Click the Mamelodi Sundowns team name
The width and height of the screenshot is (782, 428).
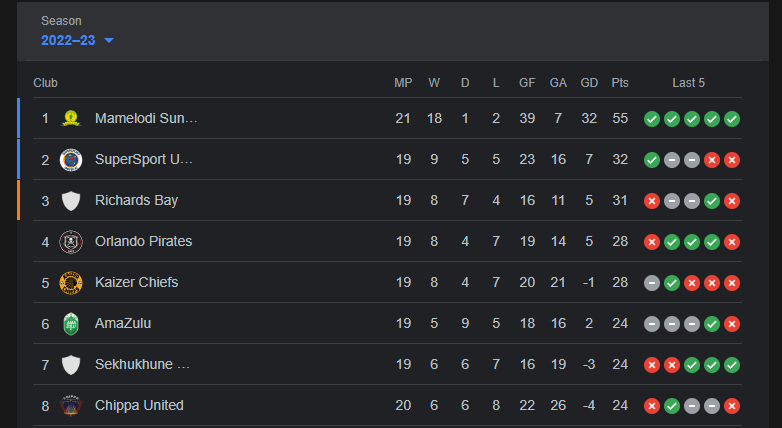(146, 119)
